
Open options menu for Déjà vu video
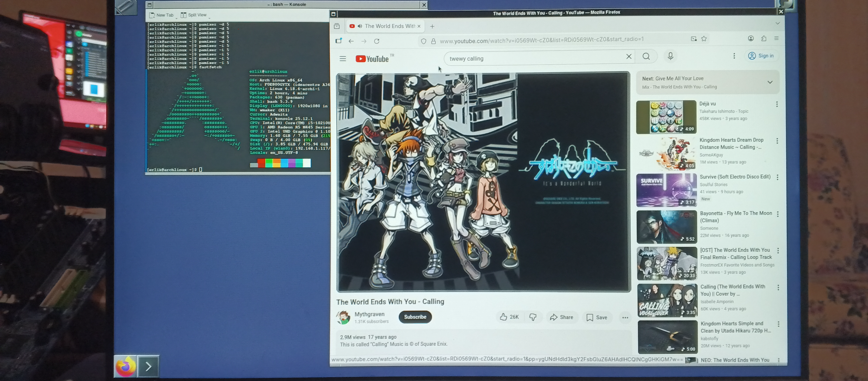(777, 104)
